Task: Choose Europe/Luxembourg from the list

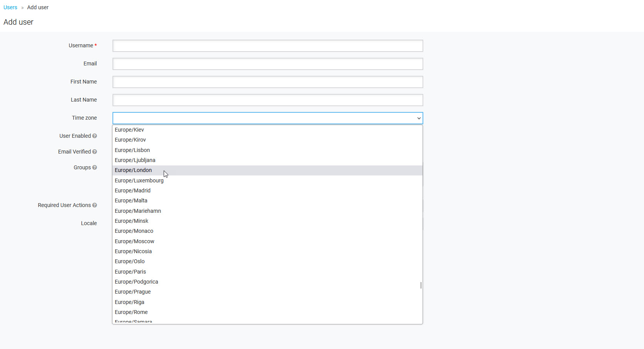Action: pos(139,180)
